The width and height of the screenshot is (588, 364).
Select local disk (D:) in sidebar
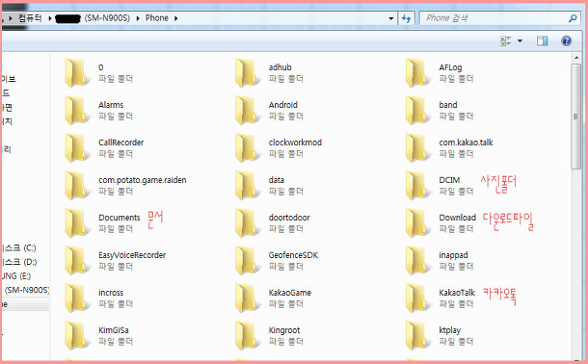(19, 262)
